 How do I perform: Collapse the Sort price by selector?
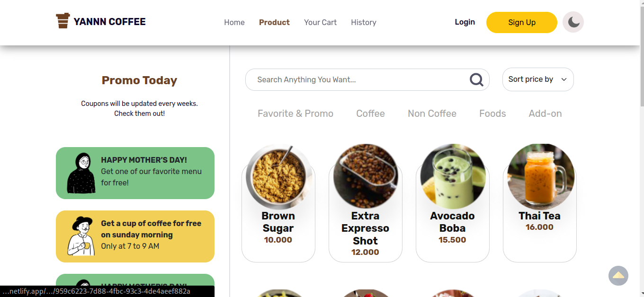click(538, 79)
